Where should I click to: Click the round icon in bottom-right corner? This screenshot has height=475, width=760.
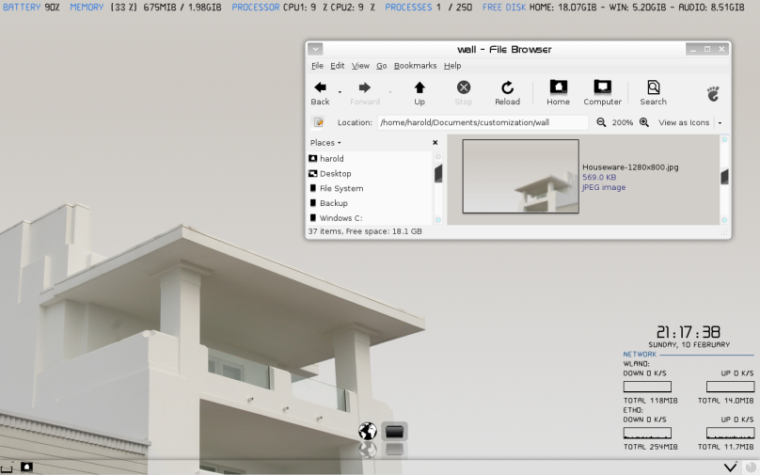[751, 467]
